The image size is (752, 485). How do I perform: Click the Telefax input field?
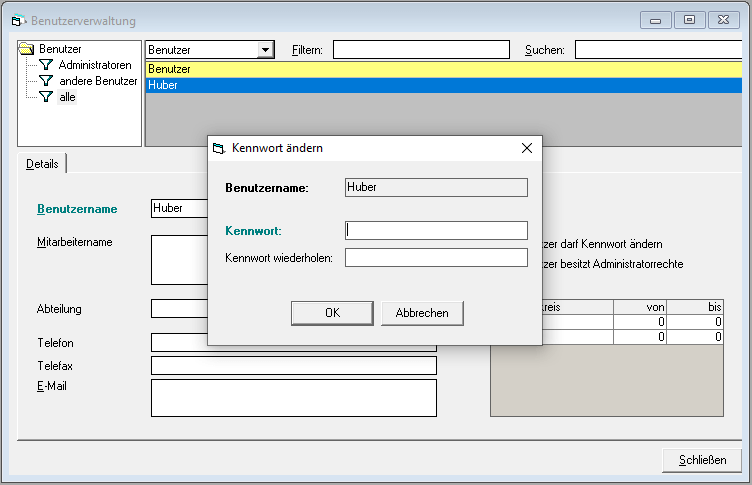(294, 366)
